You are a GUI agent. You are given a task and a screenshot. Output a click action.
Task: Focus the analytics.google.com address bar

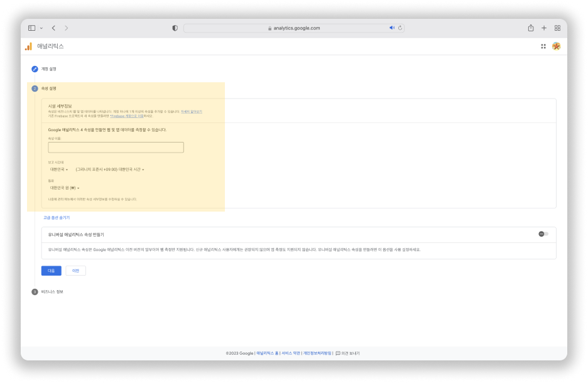tap(293, 28)
